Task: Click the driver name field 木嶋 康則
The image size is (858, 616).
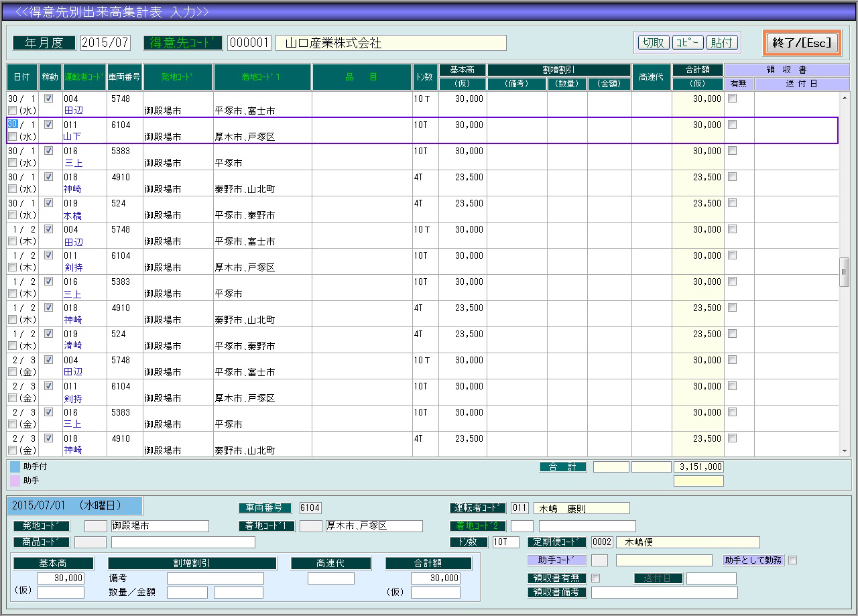Action: pos(582,508)
